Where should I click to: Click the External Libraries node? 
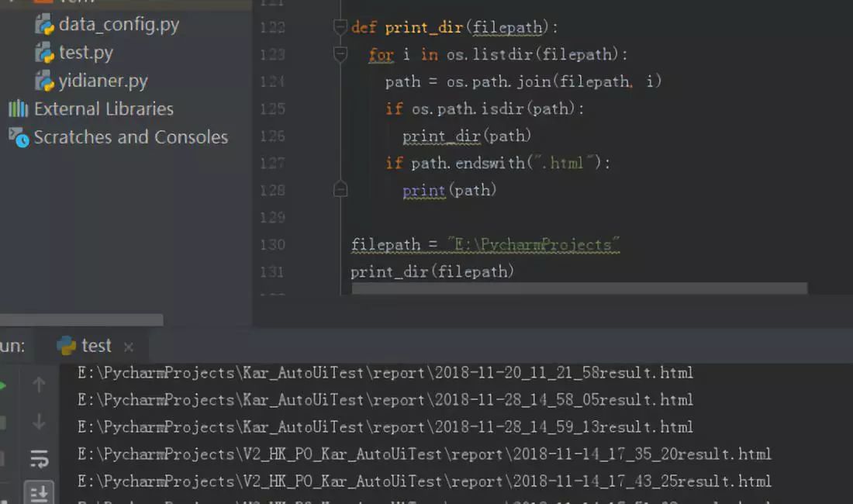point(103,109)
